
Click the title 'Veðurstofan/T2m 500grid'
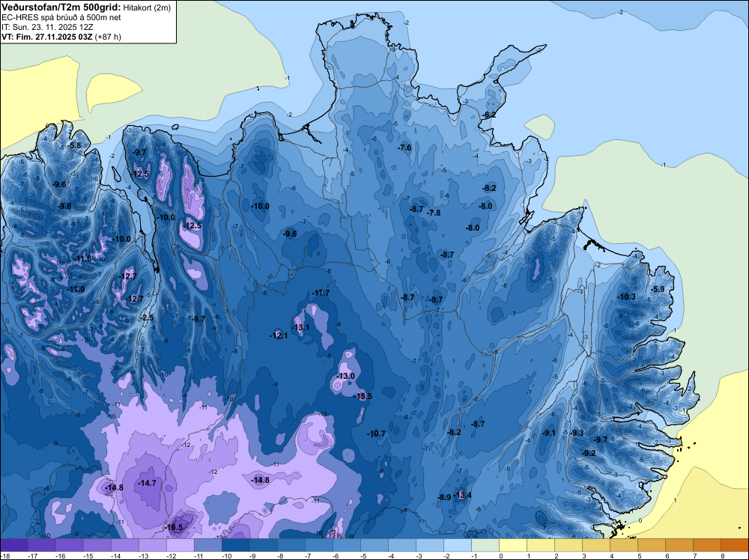click(x=61, y=7)
